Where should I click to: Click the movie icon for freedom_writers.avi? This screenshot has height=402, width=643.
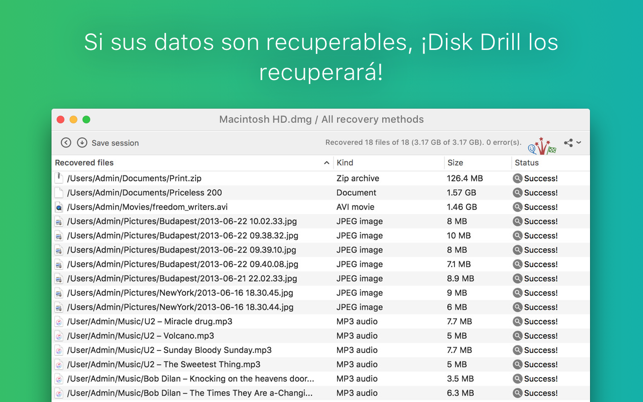click(59, 207)
